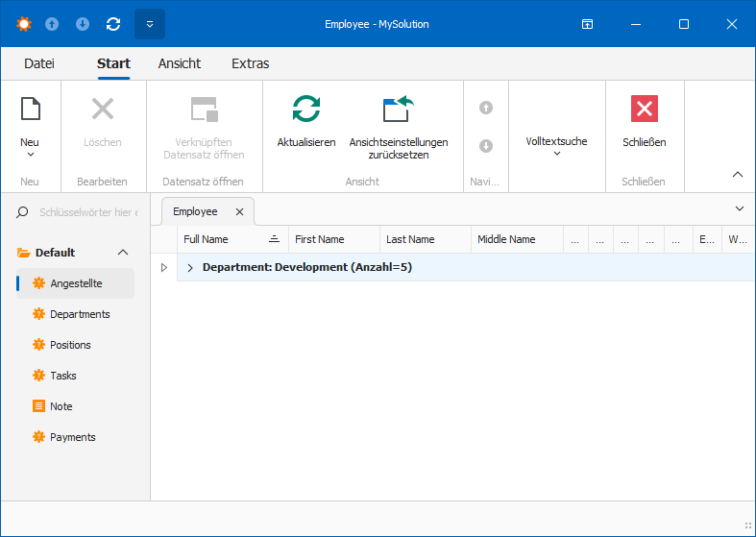This screenshot has height=537, width=756.
Task: Click the ribbon display options icon
Action: (x=587, y=24)
